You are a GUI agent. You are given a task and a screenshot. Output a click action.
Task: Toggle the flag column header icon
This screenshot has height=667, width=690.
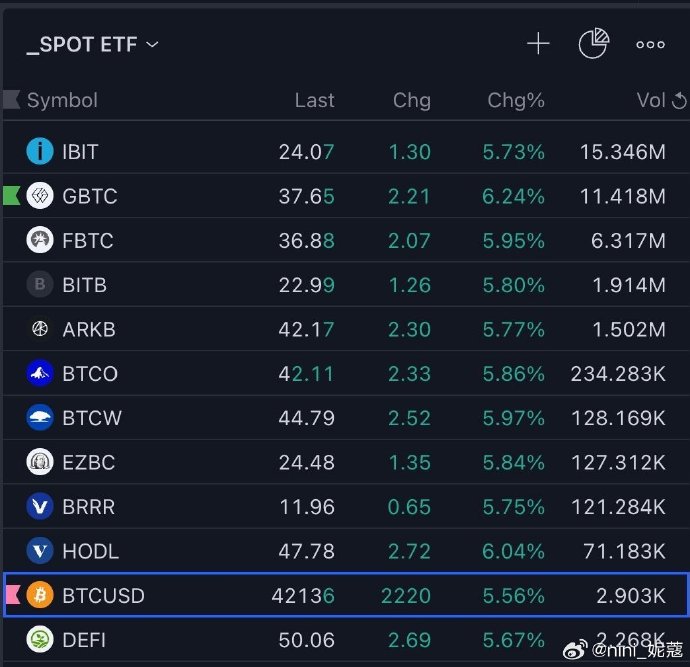[11, 99]
